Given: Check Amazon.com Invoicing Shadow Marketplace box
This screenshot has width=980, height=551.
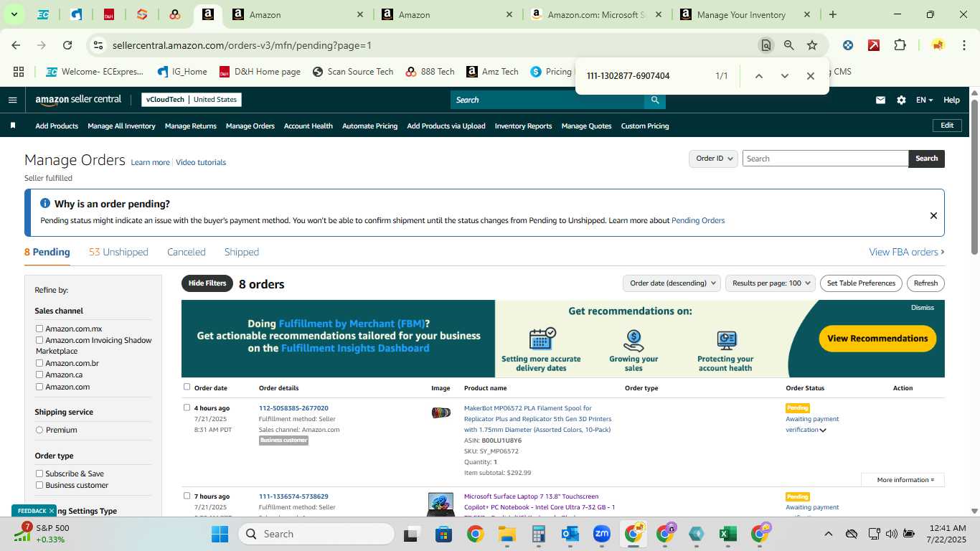Looking at the screenshot, I should click(39, 340).
